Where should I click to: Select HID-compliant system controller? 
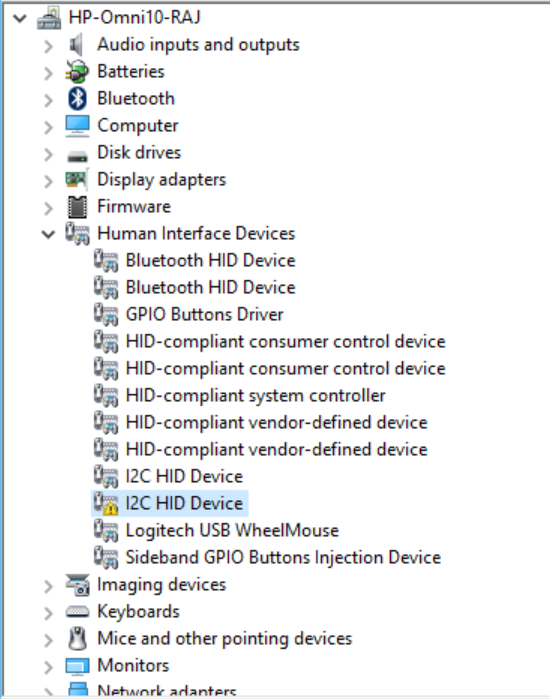255,396
